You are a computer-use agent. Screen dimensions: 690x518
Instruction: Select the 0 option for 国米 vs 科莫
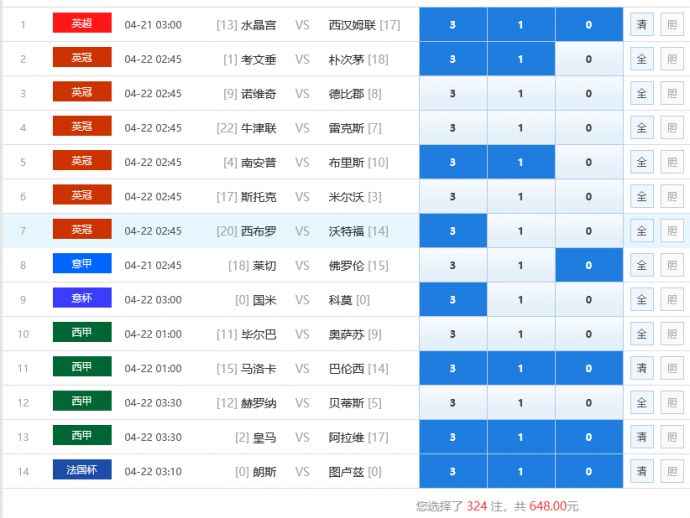588,299
